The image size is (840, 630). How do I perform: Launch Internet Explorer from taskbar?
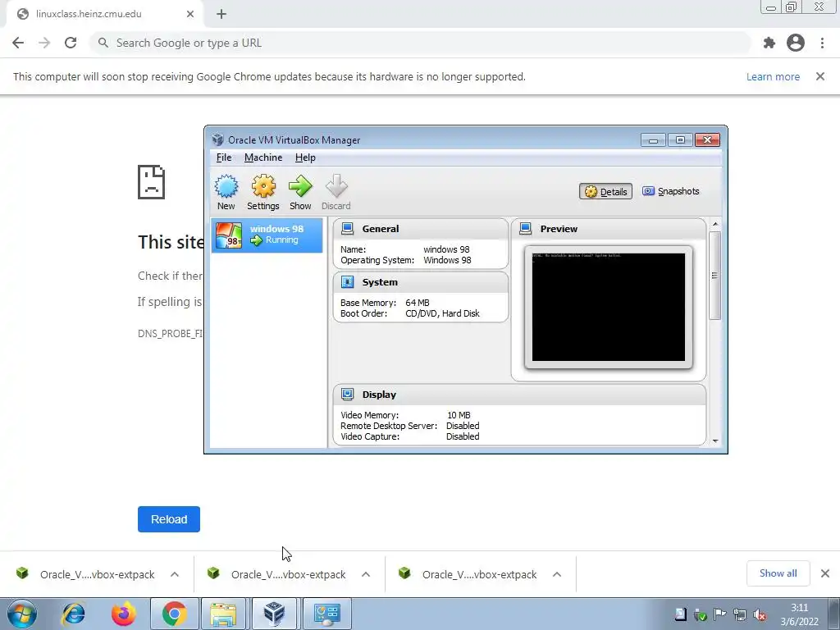pyautogui.click(x=73, y=614)
